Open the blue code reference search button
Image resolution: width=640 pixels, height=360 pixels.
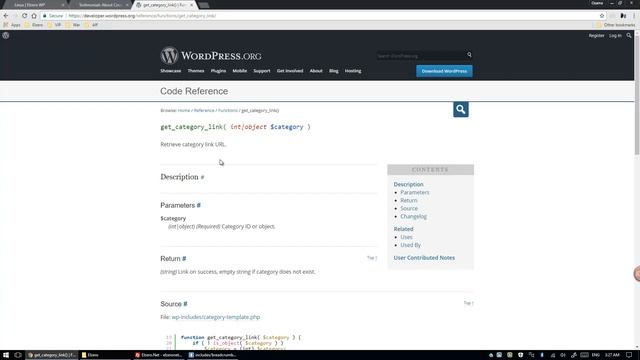(x=461, y=109)
